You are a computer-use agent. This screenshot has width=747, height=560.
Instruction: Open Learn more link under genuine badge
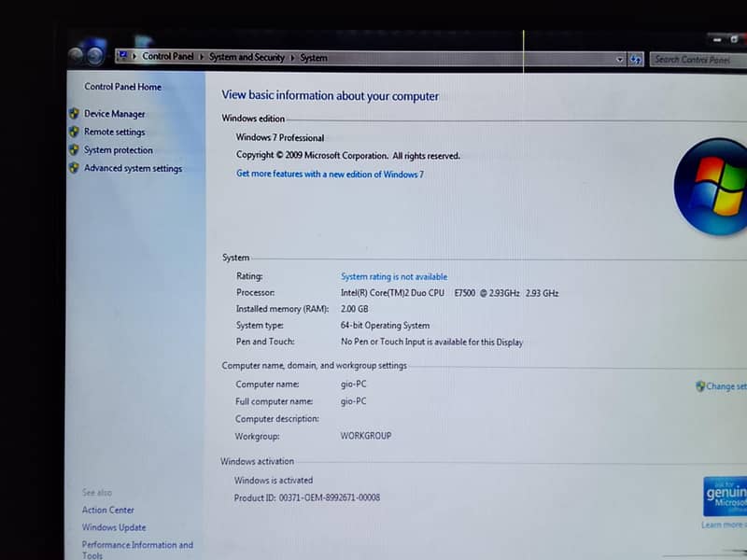[x=724, y=525]
